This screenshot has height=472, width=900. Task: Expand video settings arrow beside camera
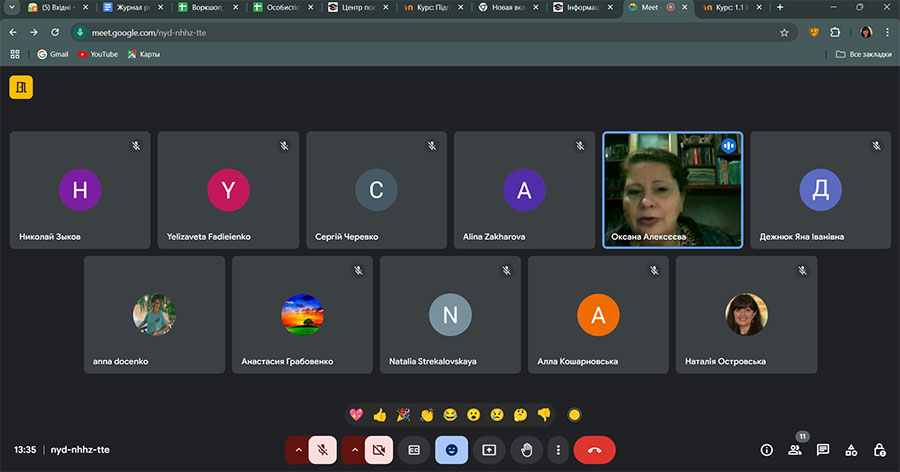[353, 450]
